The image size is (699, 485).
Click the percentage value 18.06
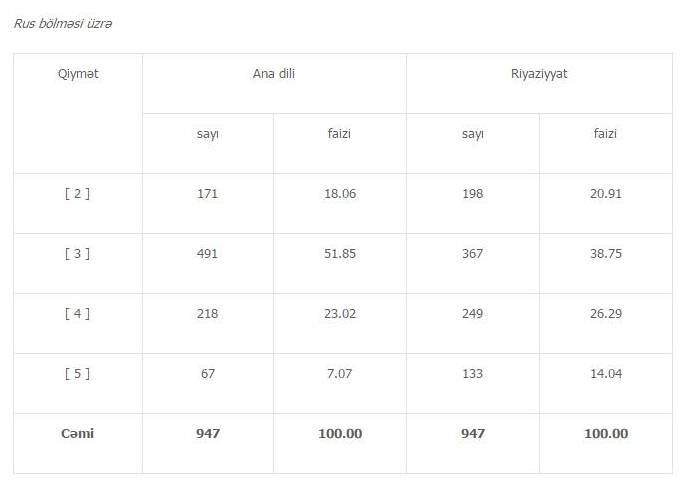click(x=340, y=194)
